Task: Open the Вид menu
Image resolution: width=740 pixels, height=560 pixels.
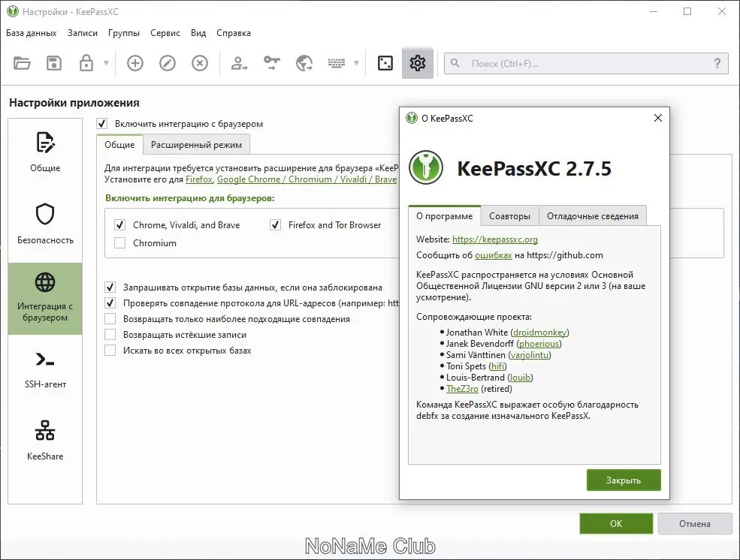Action: tap(198, 33)
